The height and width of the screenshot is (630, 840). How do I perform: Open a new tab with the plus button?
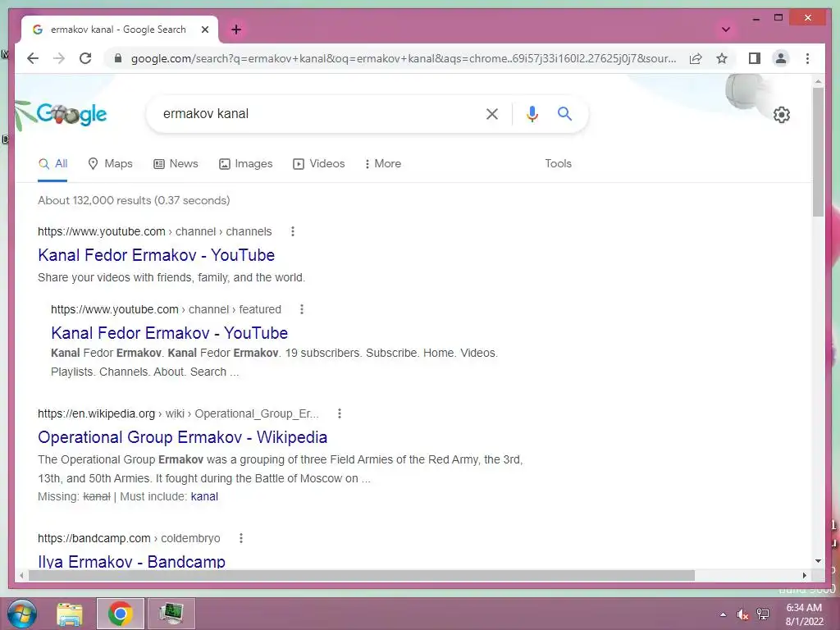(236, 30)
